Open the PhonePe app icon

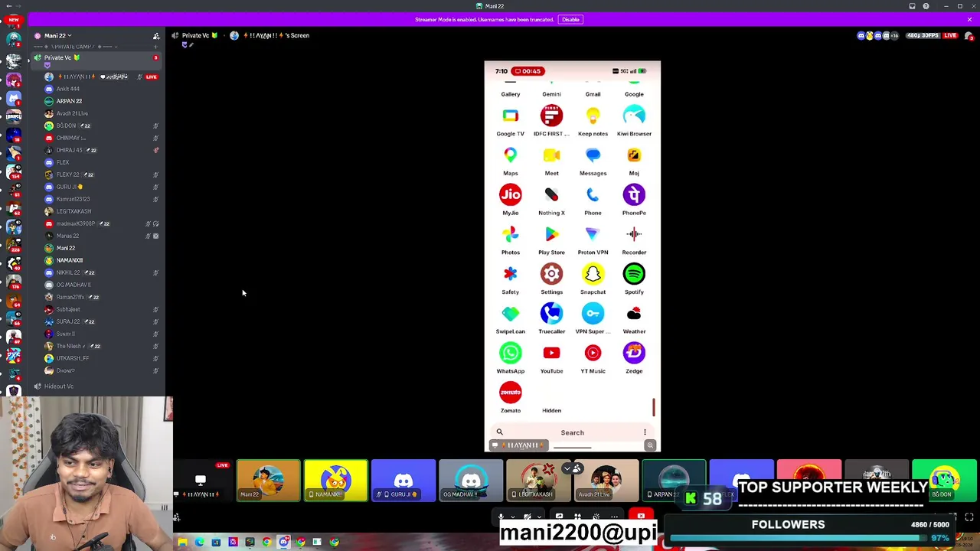(x=634, y=194)
